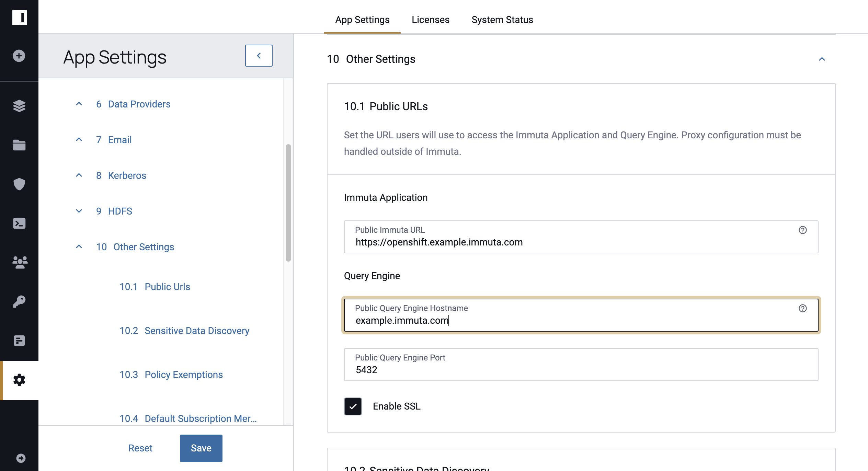This screenshot has width=868, height=471.
Task: Toggle the Enable SSL checkbox
Action: pos(353,406)
